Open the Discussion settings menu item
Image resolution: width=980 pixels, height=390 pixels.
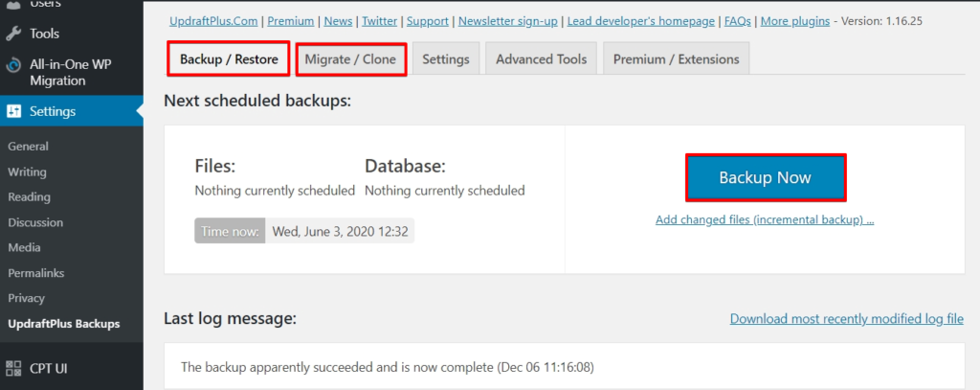click(x=35, y=222)
